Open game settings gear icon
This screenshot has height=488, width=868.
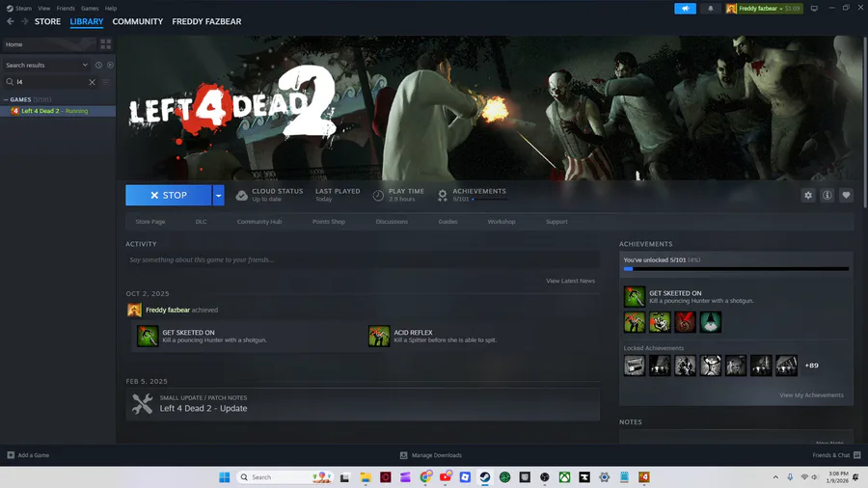pyautogui.click(x=808, y=196)
